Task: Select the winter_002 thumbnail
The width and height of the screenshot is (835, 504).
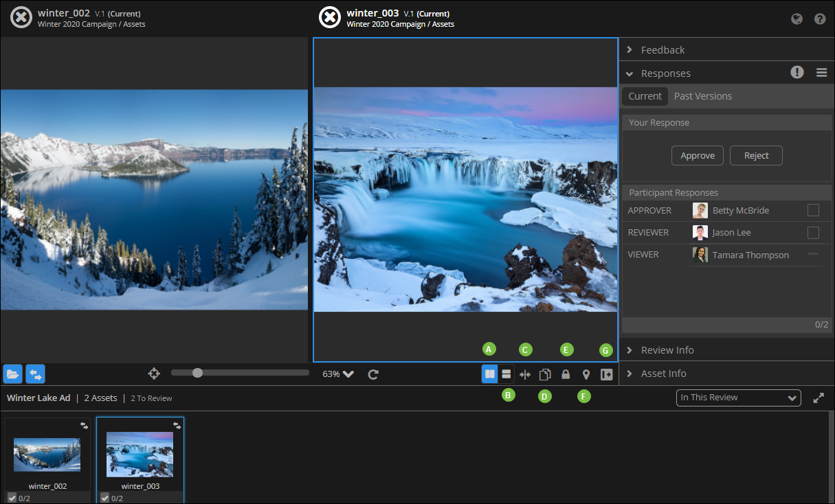Action: click(47, 455)
